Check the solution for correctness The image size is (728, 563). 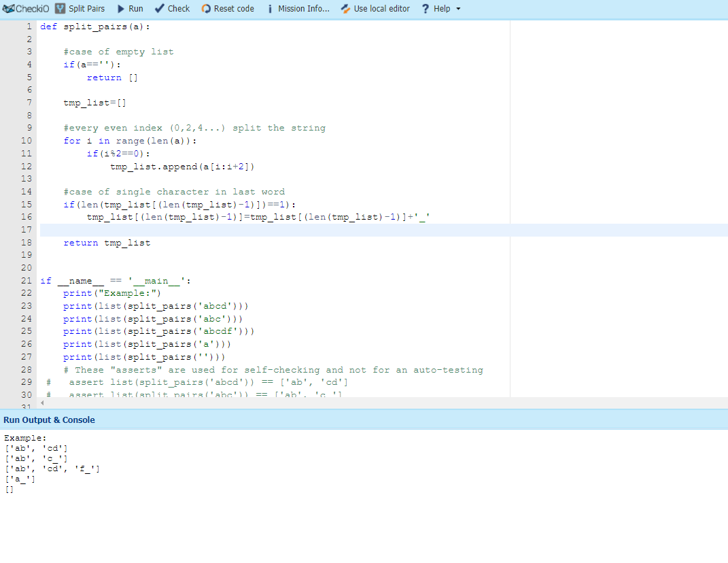pos(171,8)
